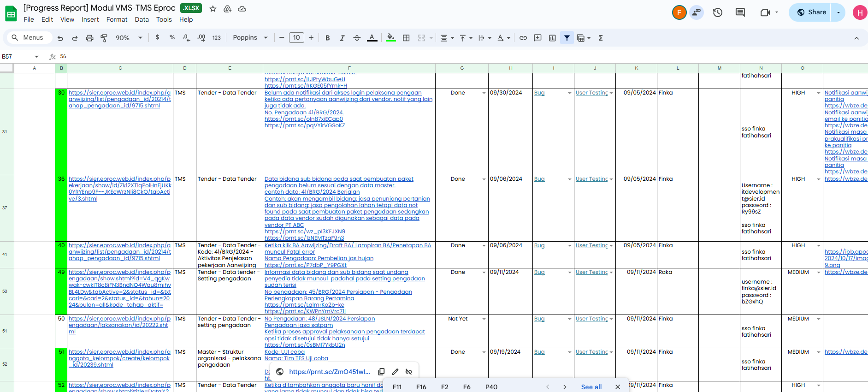Toggle the filter button in toolbar
The width and height of the screenshot is (868, 392).
click(x=567, y=38)
